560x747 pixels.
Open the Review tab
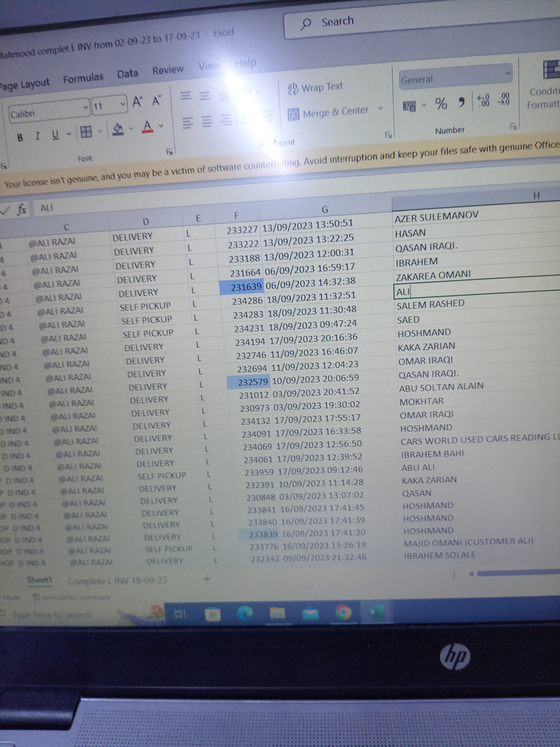click(168, 70)
